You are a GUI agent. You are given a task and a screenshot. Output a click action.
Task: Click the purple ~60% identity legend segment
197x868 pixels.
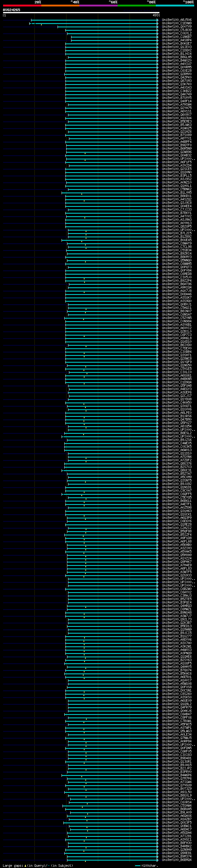point(99,6)
